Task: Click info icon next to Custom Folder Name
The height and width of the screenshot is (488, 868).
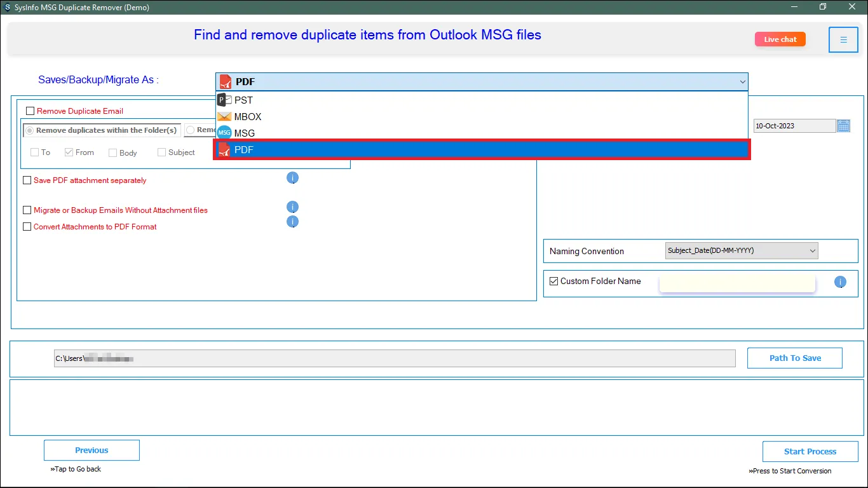Action: click(840, 282)
